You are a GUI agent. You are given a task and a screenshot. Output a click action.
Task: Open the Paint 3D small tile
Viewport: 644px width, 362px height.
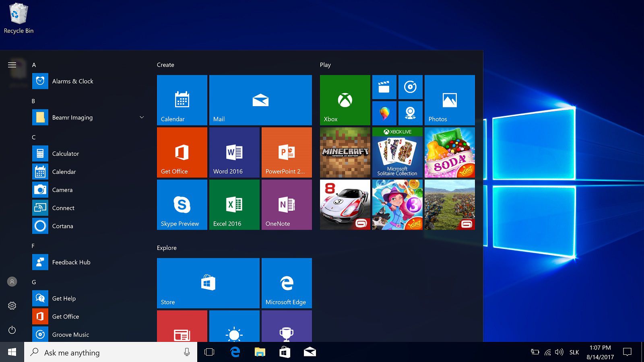click(384, 113)
